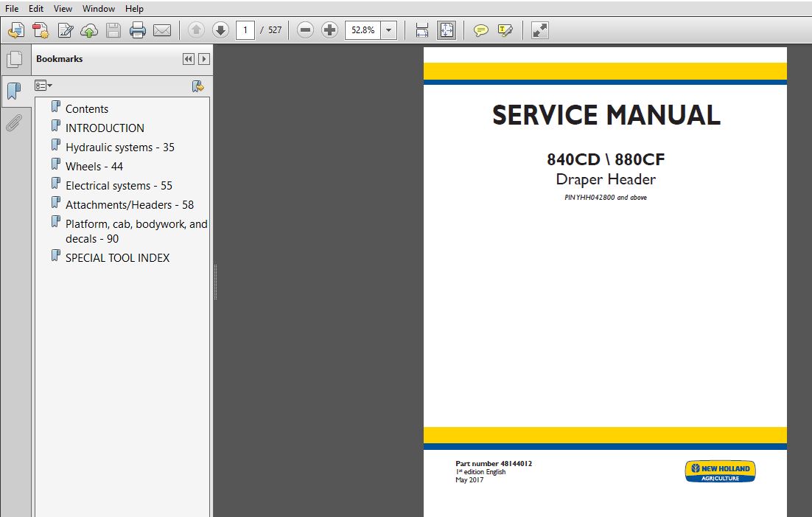Screen dimensions: 812x517
Task: Open the INTRODUCTION bookmark
Action: click(x=105, y=128)
